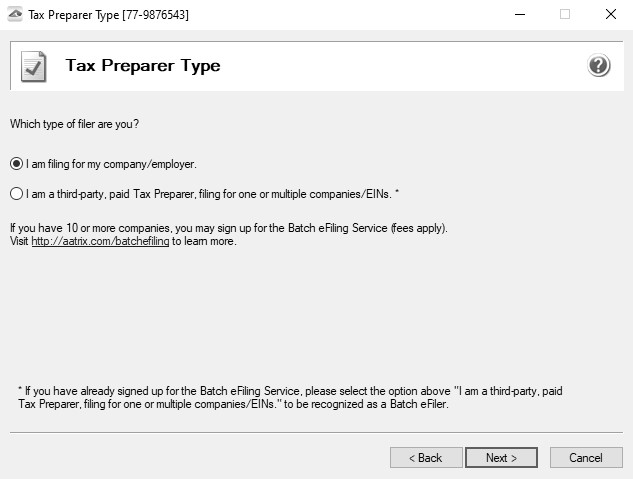Open the aatrix.com/batchefiling link
Image resolution: width=633 pixels, height=479 pixels.
(x=100, y=241)
